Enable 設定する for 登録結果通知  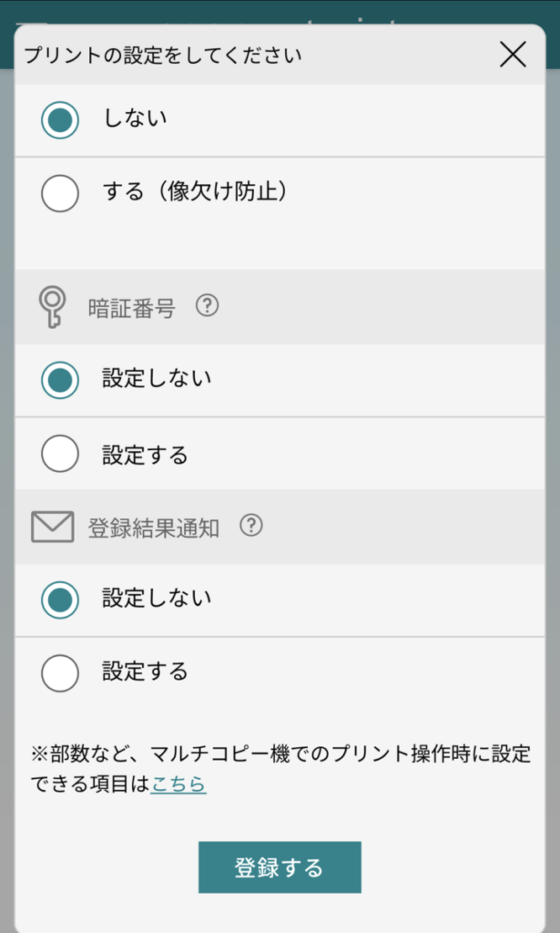point(60,672)
